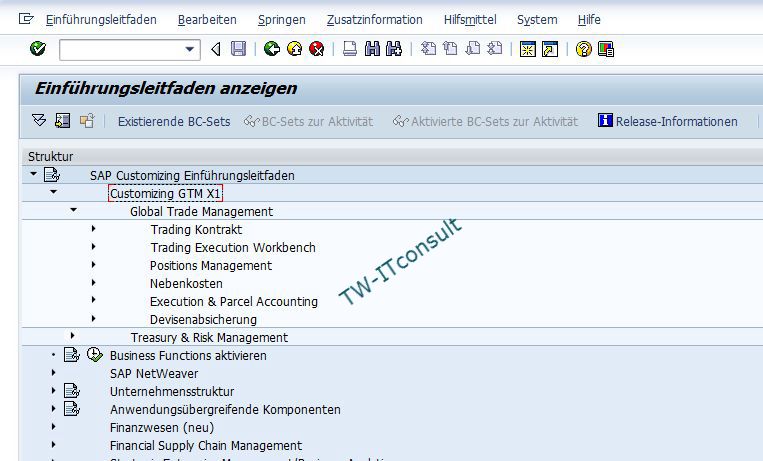
Task: Click document icon beside Anwendungsübergreifende Komponenten
Action: [72, 409]
